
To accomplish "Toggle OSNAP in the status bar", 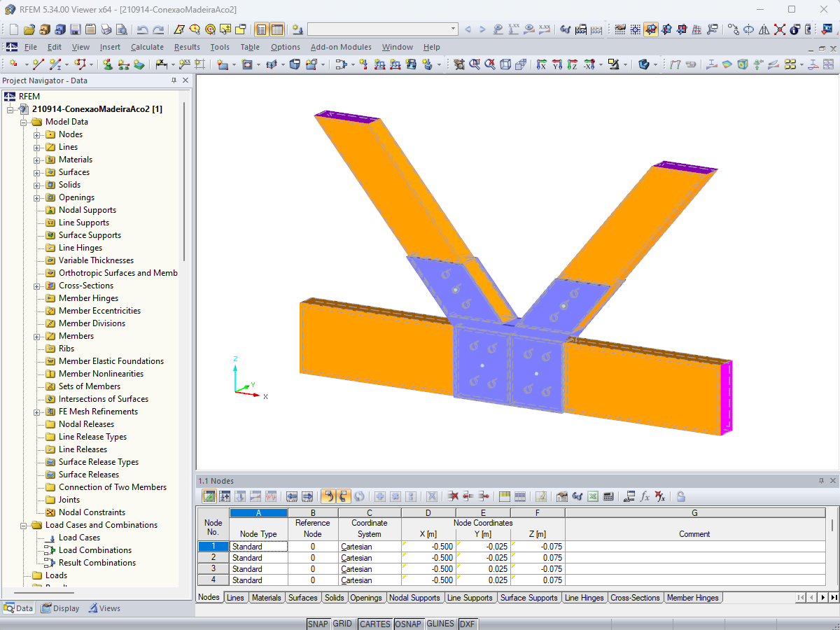I will coord(408,624).
